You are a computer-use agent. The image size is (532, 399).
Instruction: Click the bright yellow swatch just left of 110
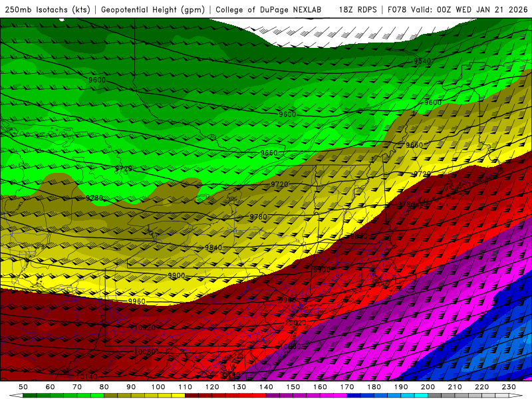pos(178,396)
